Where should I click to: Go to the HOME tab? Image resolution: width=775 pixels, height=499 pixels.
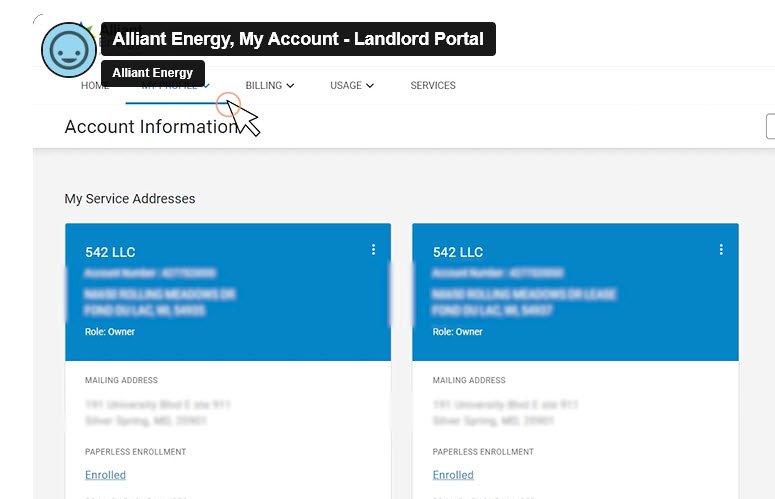point(94,85)
